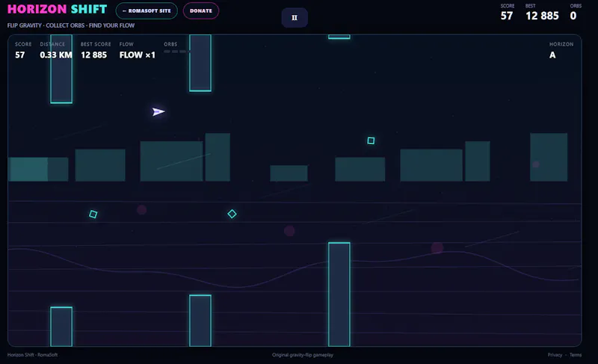598x364 pixels.
Task: Click the in-game SCORE value 57
Action: [20, 55]
